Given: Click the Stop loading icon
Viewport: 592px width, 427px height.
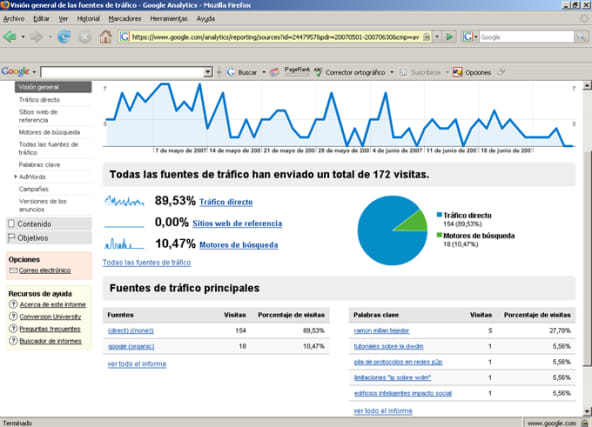Looking at the screenshot, I should 85,37.
